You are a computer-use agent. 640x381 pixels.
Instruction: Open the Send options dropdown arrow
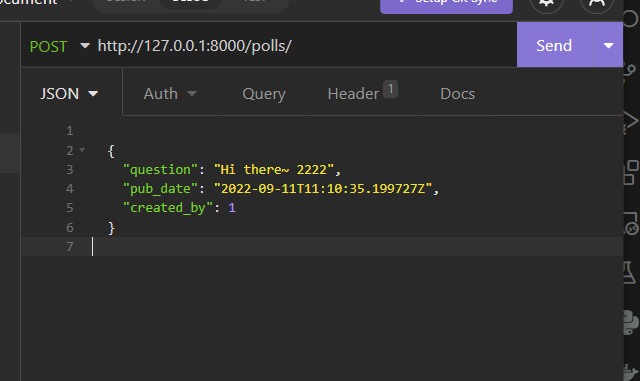608,45
